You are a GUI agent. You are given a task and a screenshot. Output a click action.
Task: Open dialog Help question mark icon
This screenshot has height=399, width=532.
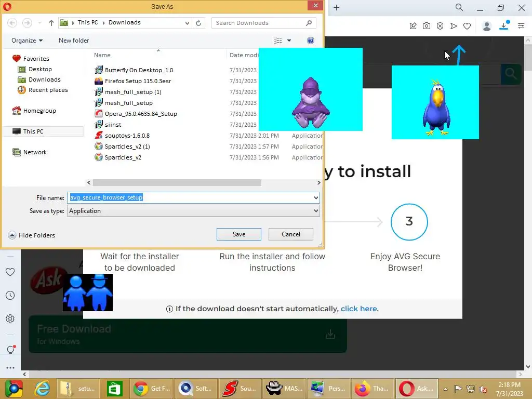coord(311,41)
